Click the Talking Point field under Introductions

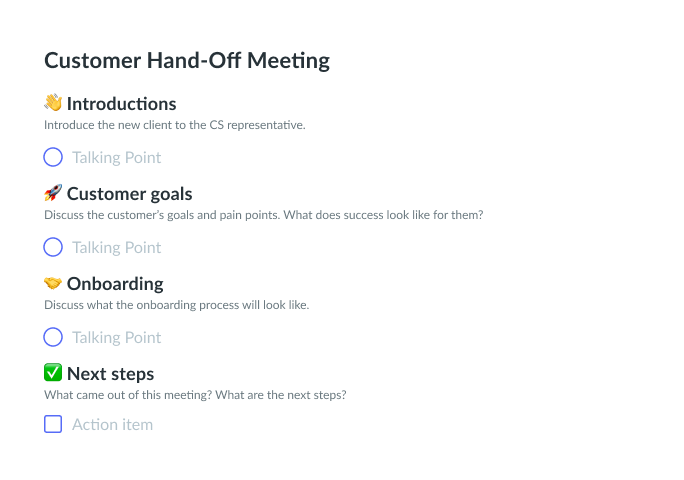pos(116,157)
